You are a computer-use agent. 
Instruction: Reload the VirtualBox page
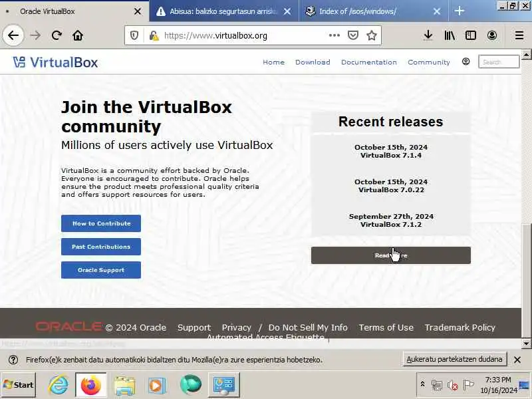(57, 35)
